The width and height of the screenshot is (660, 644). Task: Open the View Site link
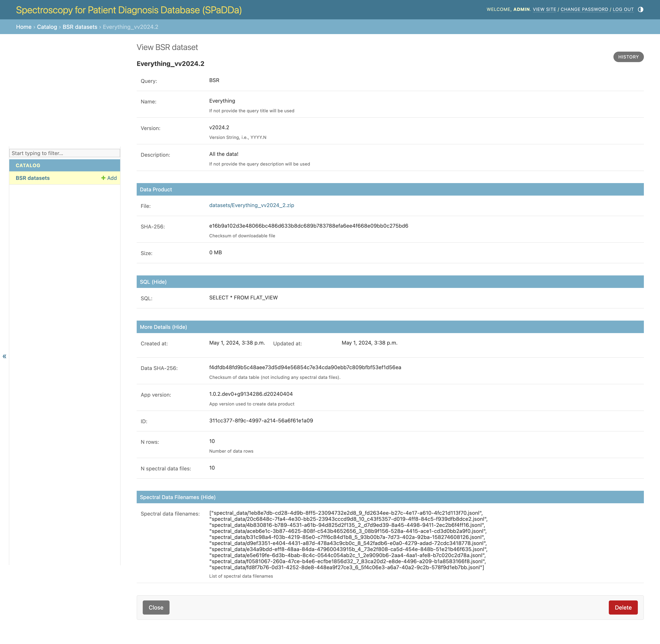[x=544, y=9]
